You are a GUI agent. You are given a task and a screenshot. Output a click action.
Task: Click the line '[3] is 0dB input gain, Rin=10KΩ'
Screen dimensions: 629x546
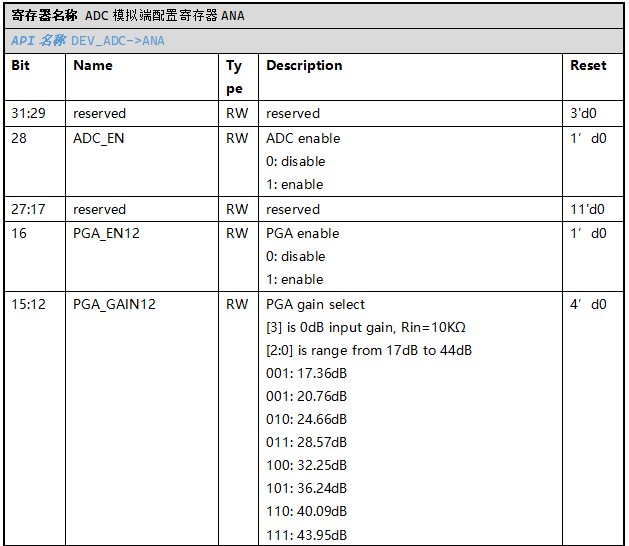point(366,328)
